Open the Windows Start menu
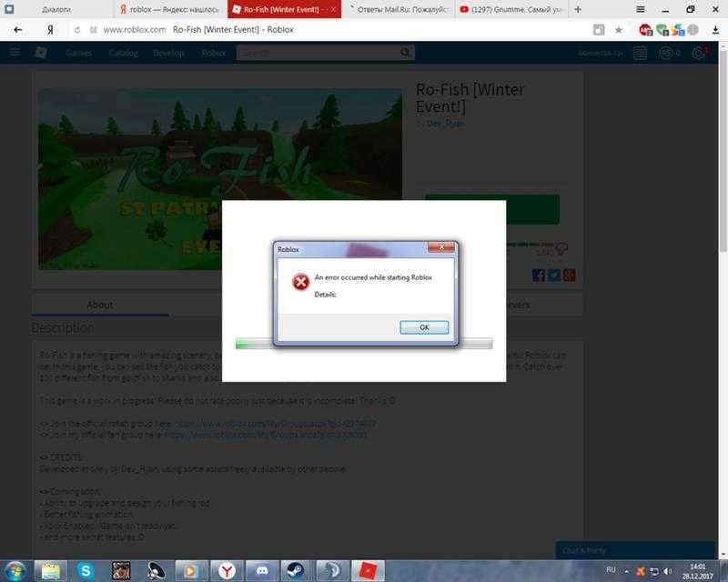Viewport: 728px width, 582px height. click(x=15, y=571)
